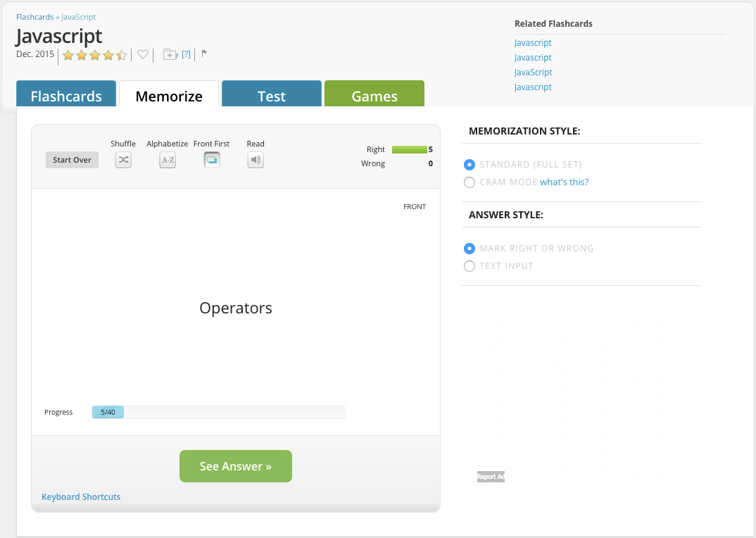Open the fourth related Javascript flashcard set

pyautogui.click(x=533, y=87)
